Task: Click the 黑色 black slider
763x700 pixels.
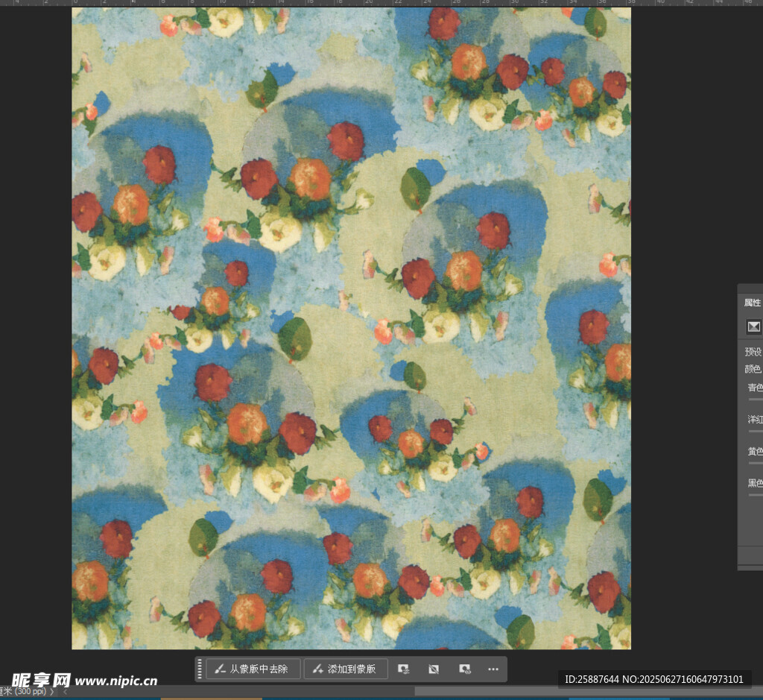Action: pyautogui.click(x=755, y=494)
